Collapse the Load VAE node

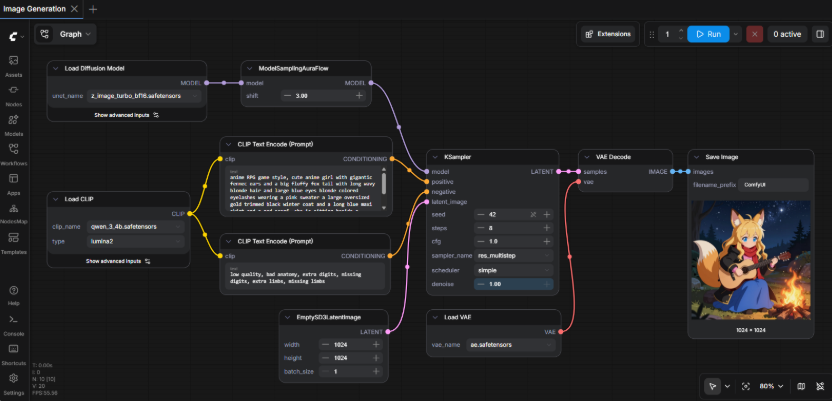point(434,317)
